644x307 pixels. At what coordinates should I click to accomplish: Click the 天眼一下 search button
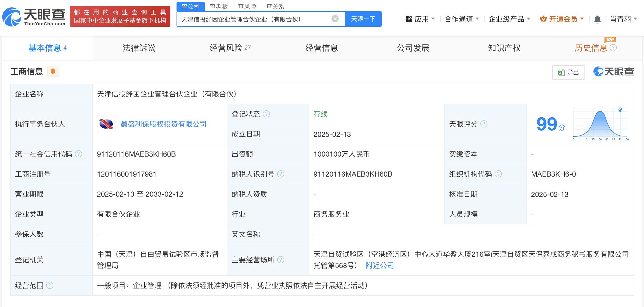(x=363, y=18)
